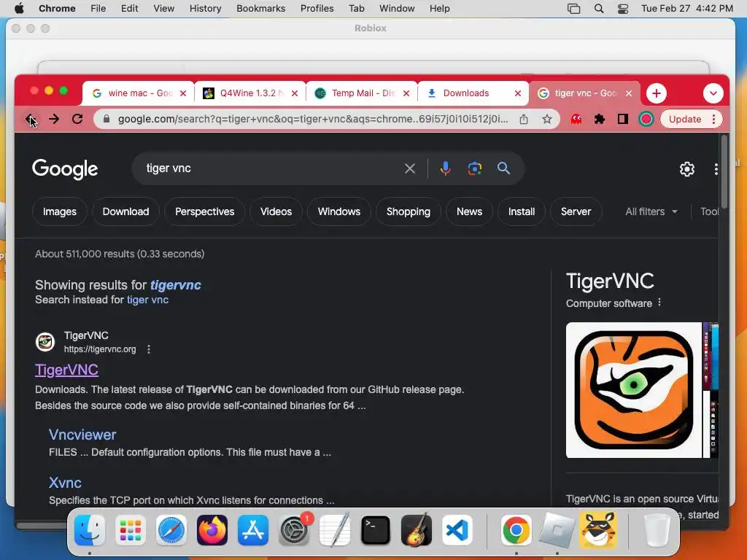Select the Install filter chip
This screenshot has width=747, height=560.
coord(522,211)
